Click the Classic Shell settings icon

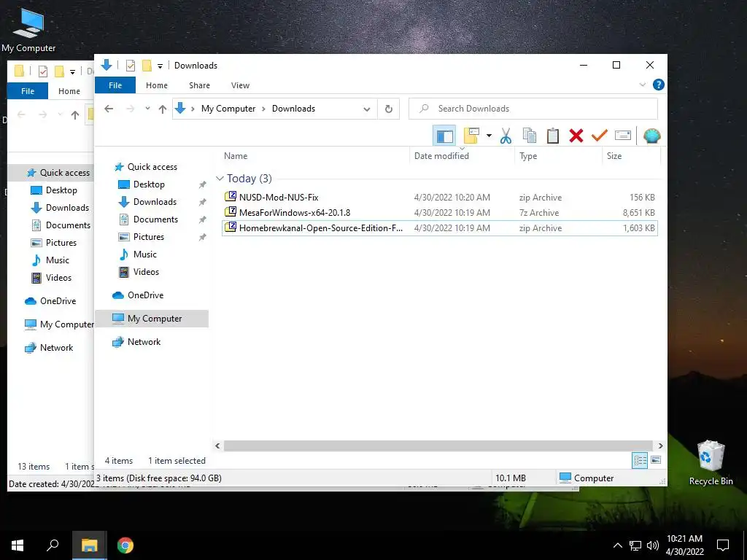click(651, 136)
